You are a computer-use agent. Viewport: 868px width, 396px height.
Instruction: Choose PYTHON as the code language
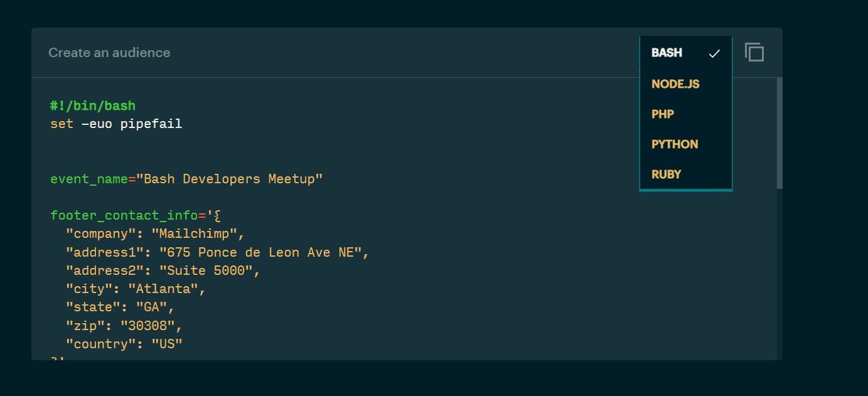pyautogui.click(x=674, y=144)
